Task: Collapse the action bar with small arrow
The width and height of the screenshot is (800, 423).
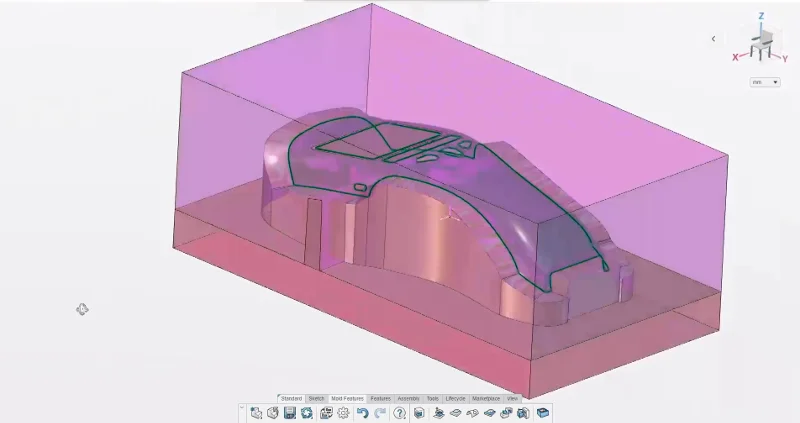Action: (x=241, y=407)
